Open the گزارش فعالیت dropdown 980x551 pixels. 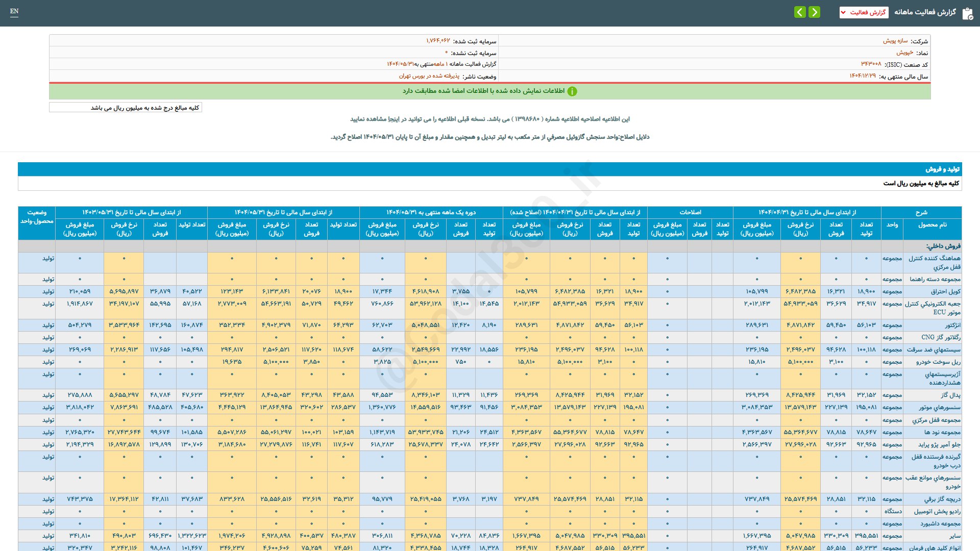[867, 12]
